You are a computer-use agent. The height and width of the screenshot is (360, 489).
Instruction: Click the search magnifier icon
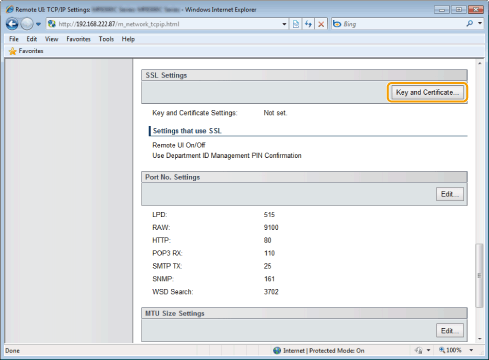470,23
